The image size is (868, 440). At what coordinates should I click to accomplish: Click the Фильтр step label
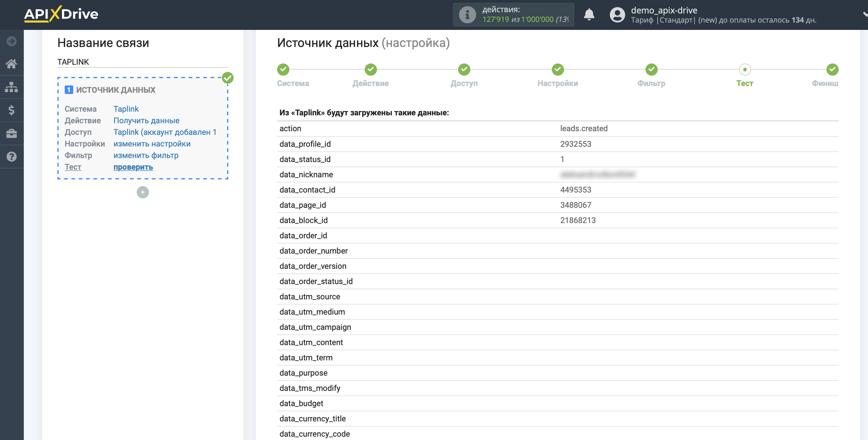651,83
